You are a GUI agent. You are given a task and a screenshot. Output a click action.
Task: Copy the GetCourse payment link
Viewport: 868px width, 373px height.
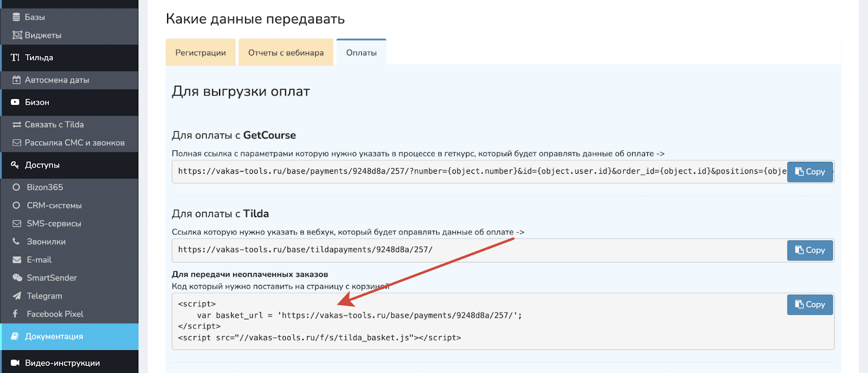[x=809, y=172]
